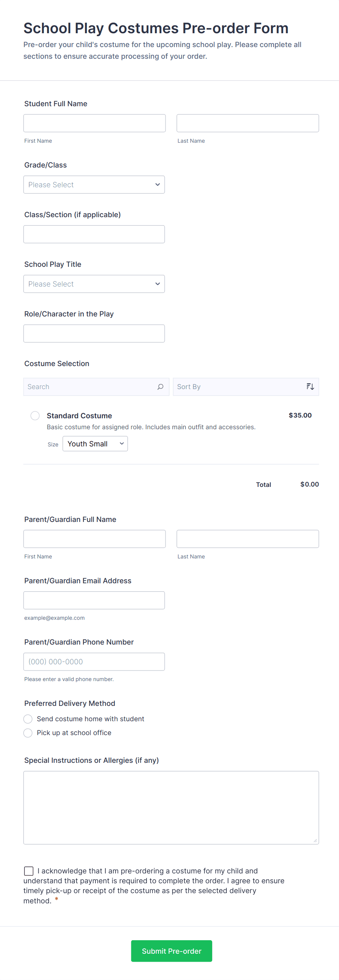Viewport: 339px width, 980px height.
Task: Select Pick up at school office option
Action: [28, 733]
